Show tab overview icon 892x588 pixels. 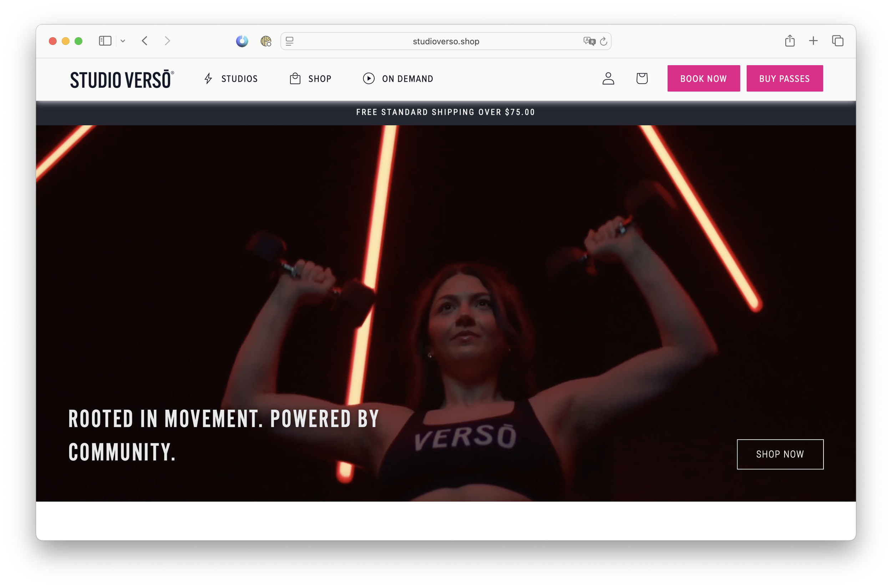coord(837,41)
